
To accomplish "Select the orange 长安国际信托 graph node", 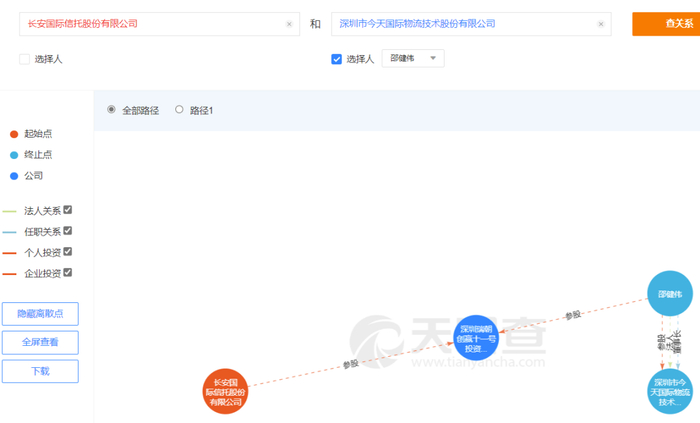I will pos(225,391).
